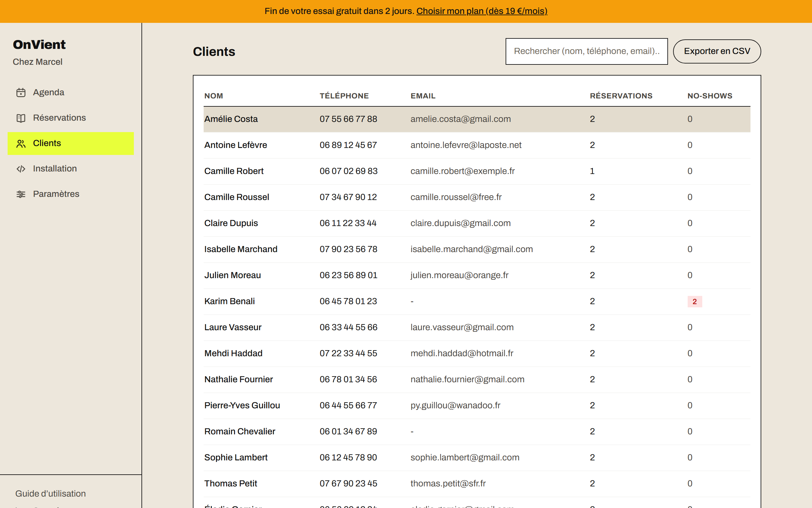The image size is (812, 508).
Task: Go to the Réservations page
Action: (x=71, y=118)
